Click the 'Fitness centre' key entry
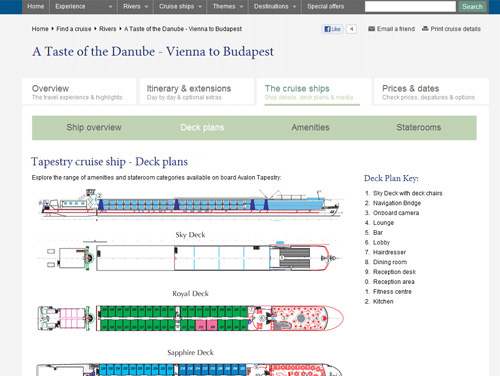The height and width of the screenshot is (376, 500). 392,292
